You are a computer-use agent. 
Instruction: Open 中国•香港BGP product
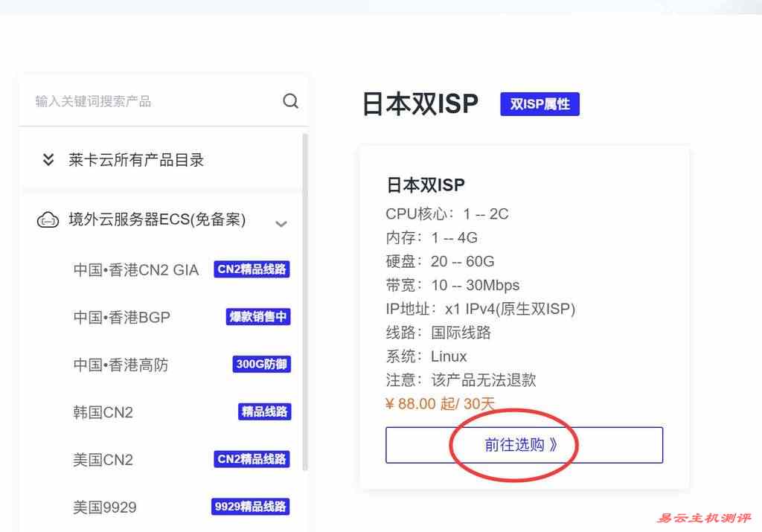(121, 317)
